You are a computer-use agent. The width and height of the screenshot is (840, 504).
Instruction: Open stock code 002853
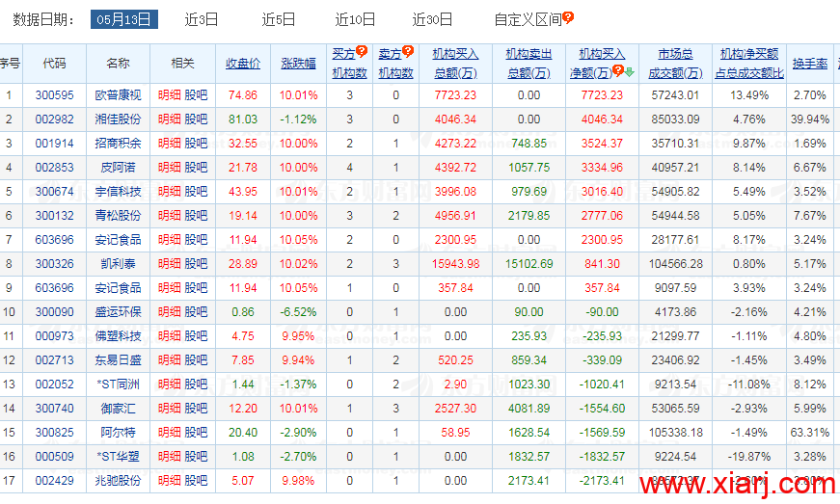click(x=55, y=168)
